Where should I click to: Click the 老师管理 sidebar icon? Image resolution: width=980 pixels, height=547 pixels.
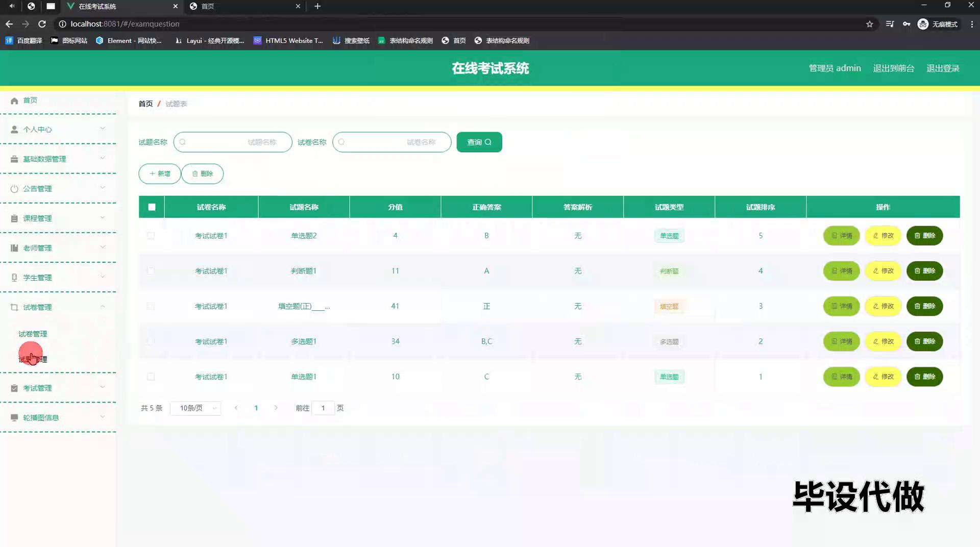[14, 248]
